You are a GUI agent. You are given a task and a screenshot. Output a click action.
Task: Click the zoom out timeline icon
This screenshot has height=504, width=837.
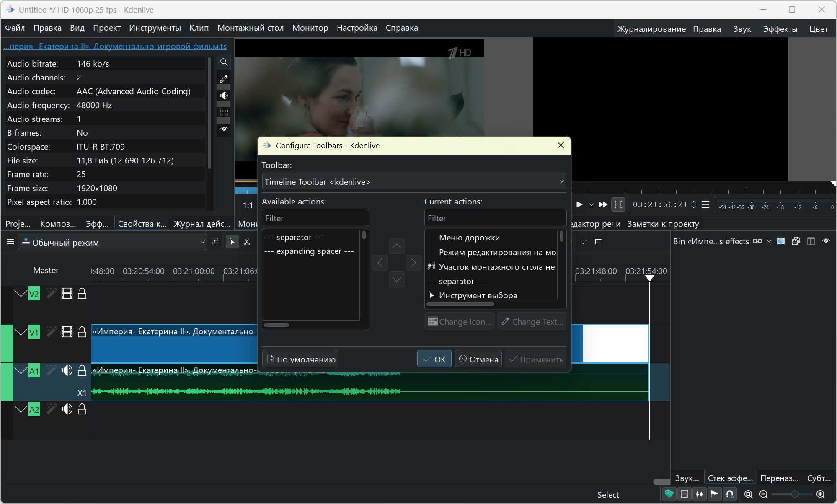click(763, 494)
